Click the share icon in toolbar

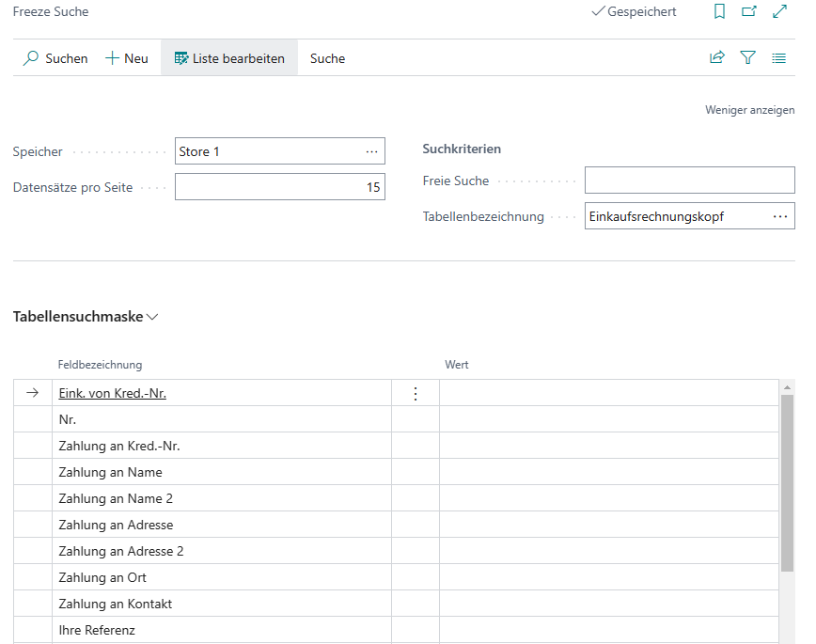point(717,58)
